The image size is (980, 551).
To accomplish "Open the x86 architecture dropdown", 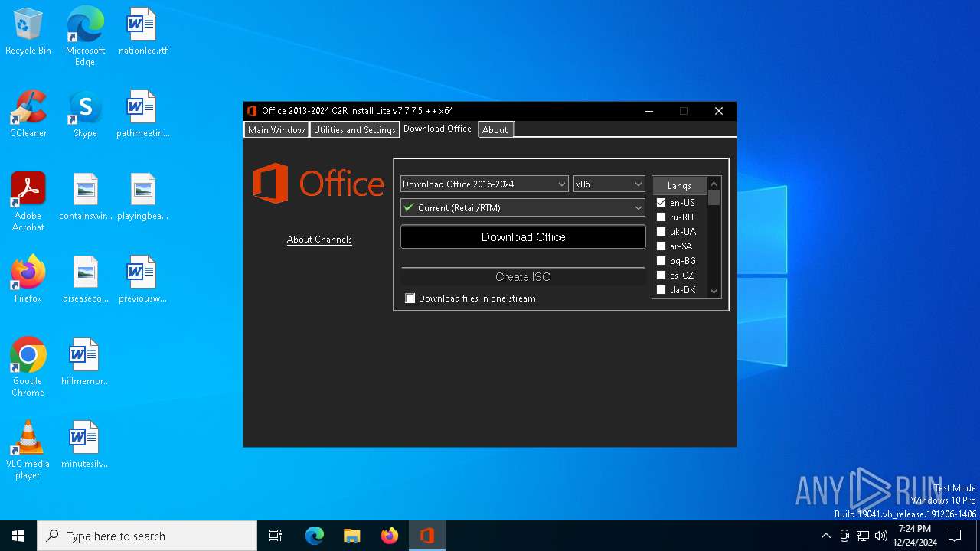I will coord(609,184).
